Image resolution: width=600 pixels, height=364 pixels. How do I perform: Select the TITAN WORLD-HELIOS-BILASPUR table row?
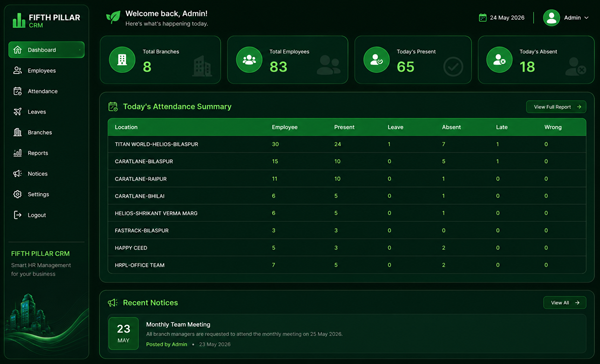coord(347,144)
